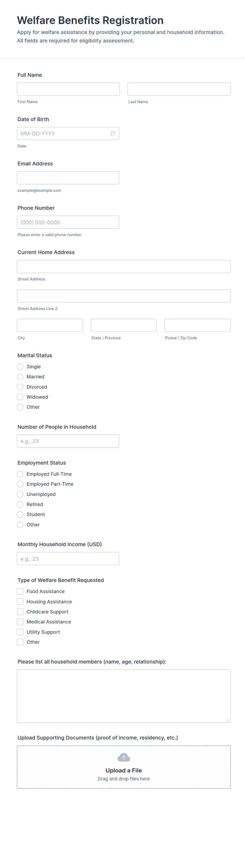245x868 pixels.
Task: Focus the Last Name text box
Action: [x=179, y=89]
